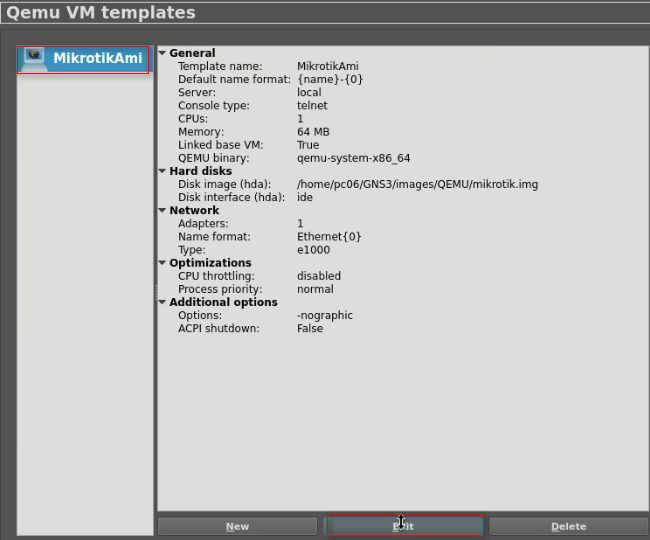
Task: Select the Type row label
Action: pos(192,250)
